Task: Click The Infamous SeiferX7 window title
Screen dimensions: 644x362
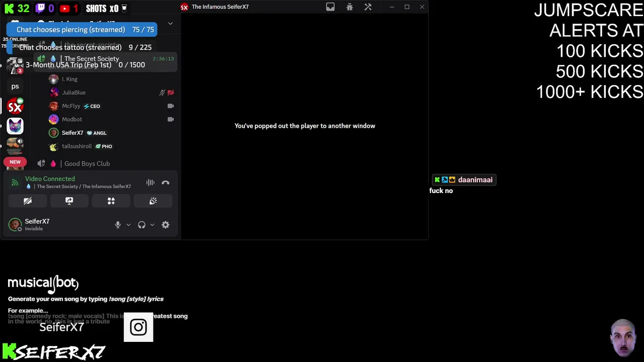Action: pyautogui.click(x=220, y=7)
